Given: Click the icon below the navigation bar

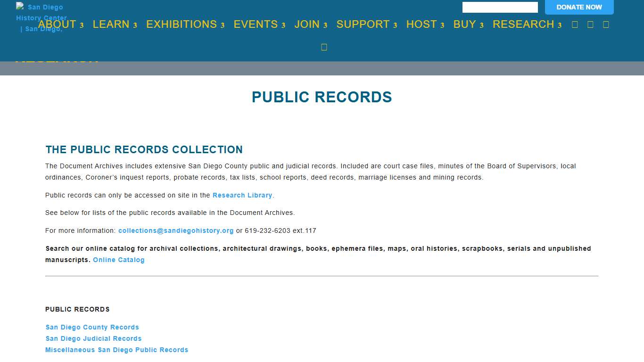Looking at the screenshot, I should 324,46.
